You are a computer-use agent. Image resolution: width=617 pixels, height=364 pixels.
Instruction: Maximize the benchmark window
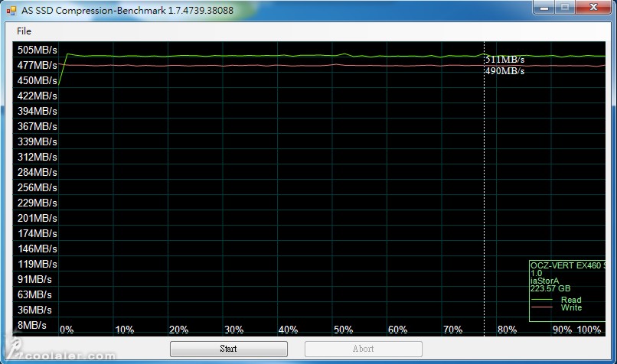(x=565, y=8)
